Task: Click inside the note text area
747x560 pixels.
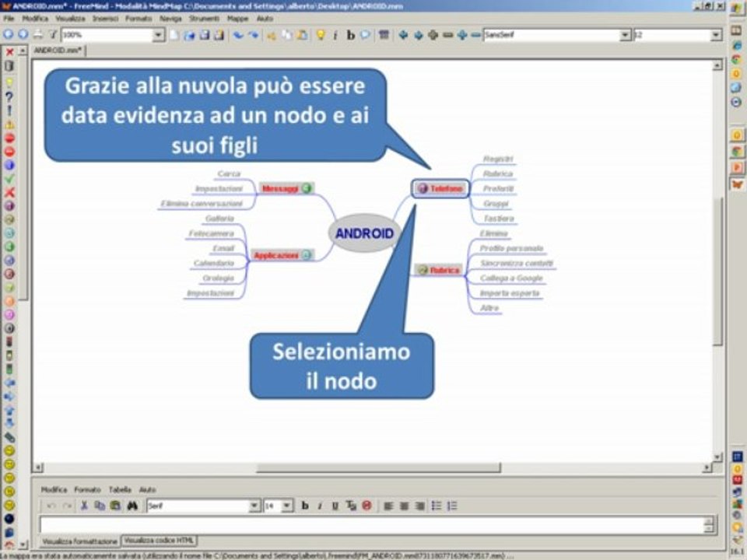Action: coord(371,524)
